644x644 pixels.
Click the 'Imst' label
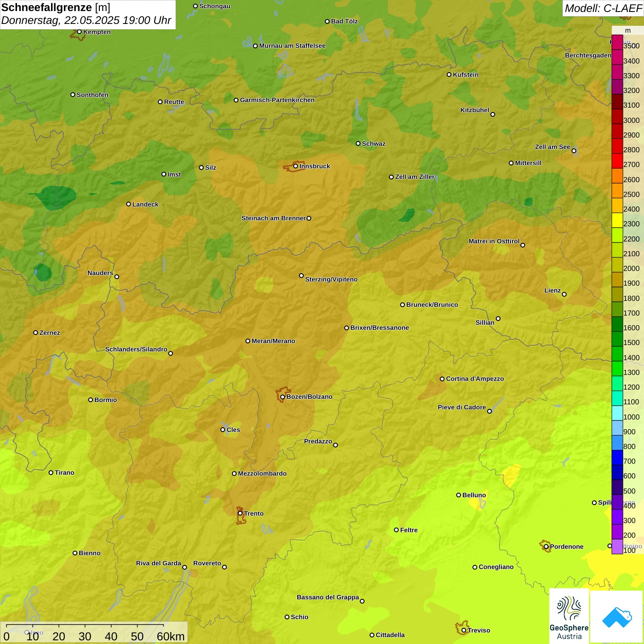[x=174, y=174]
